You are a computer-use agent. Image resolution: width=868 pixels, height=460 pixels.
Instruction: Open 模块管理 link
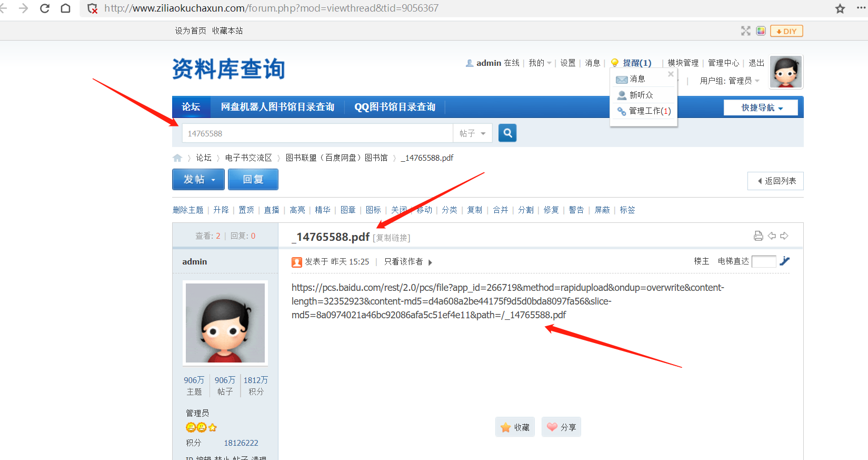coord(683,63)
